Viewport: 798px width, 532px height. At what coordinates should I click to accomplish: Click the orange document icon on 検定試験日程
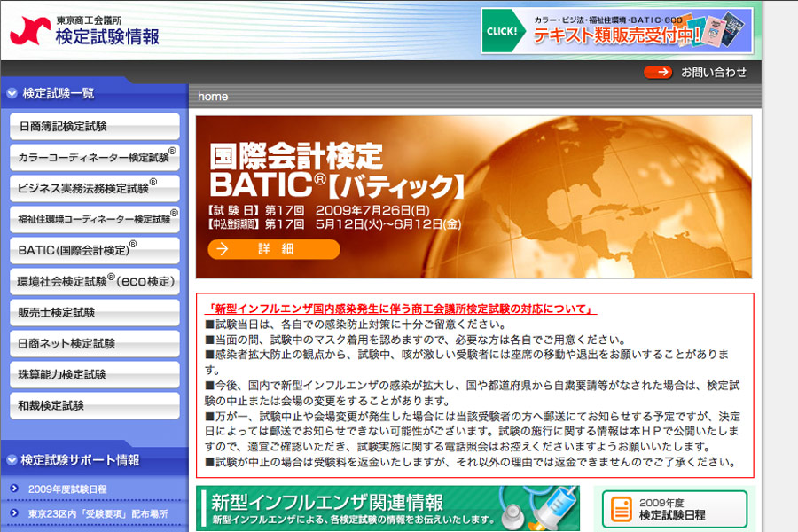click(x=621, y=509)
